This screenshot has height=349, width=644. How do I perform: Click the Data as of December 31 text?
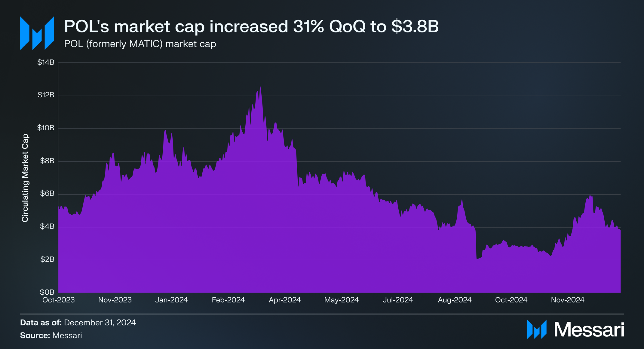pos(78,323)
